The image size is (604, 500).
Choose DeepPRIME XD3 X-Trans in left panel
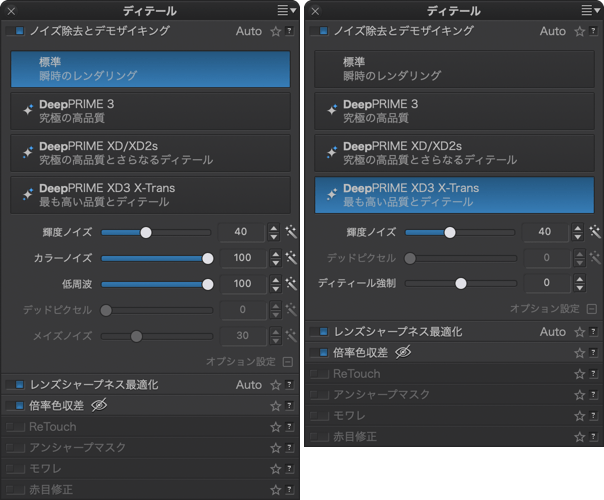click(x=150, y=195)
